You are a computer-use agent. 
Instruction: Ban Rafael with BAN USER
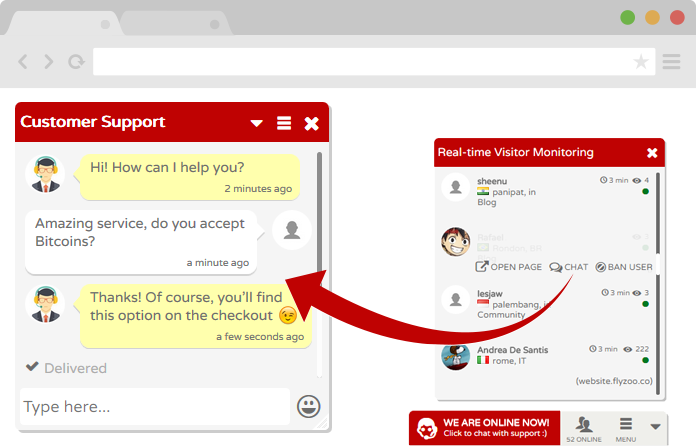click(x=624, y=267)
